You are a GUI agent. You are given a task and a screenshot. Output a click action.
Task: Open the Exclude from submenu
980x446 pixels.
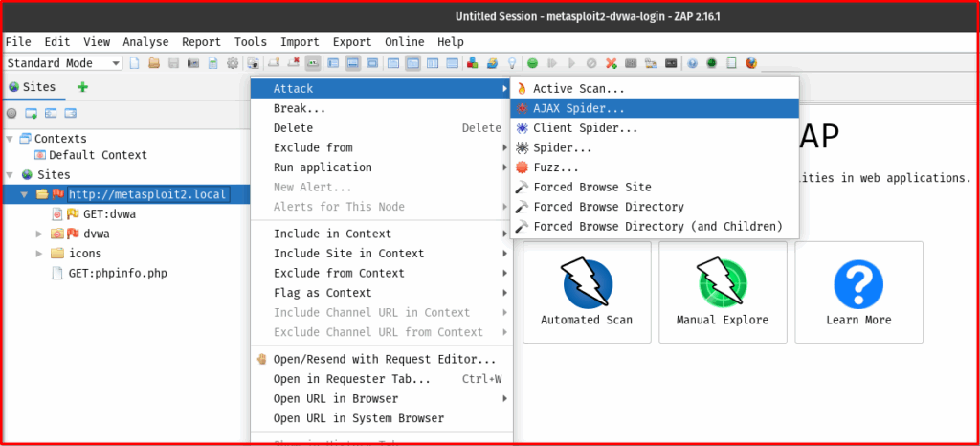pos(382,148)
